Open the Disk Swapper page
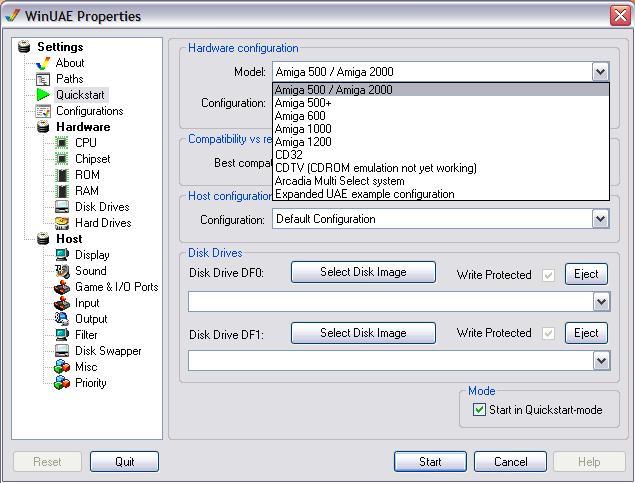Image resolution: width=635 pixels, height=483 pixels. click(108, 351)
